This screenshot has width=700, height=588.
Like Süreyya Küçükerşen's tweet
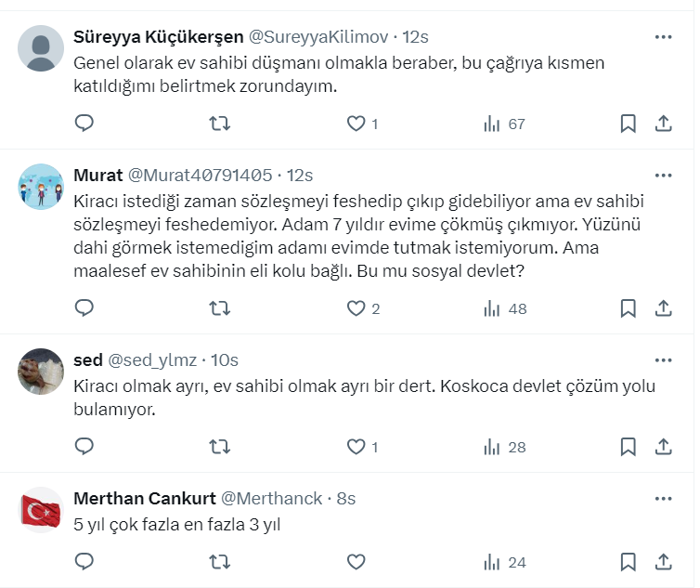coord(356,124)
